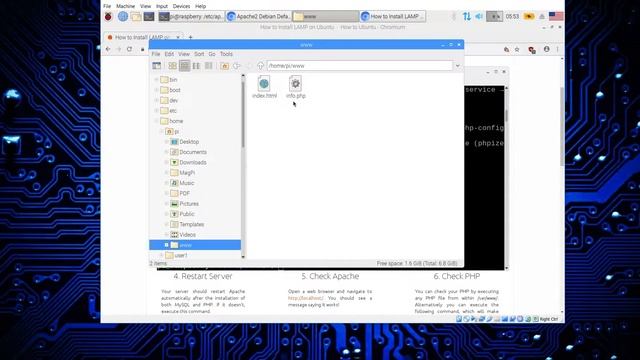
Task: Open a new Chromium tab
Action: [190, 37]
